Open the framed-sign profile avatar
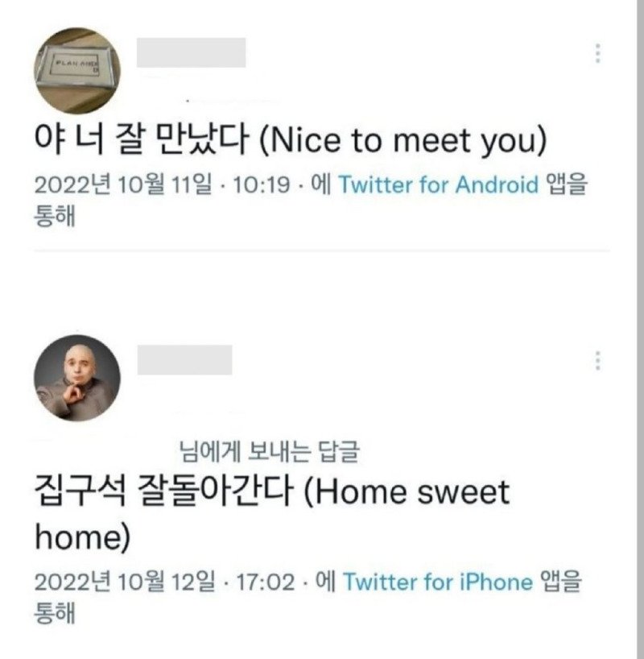Screen dimensions: 644x659 pos(77,71)
